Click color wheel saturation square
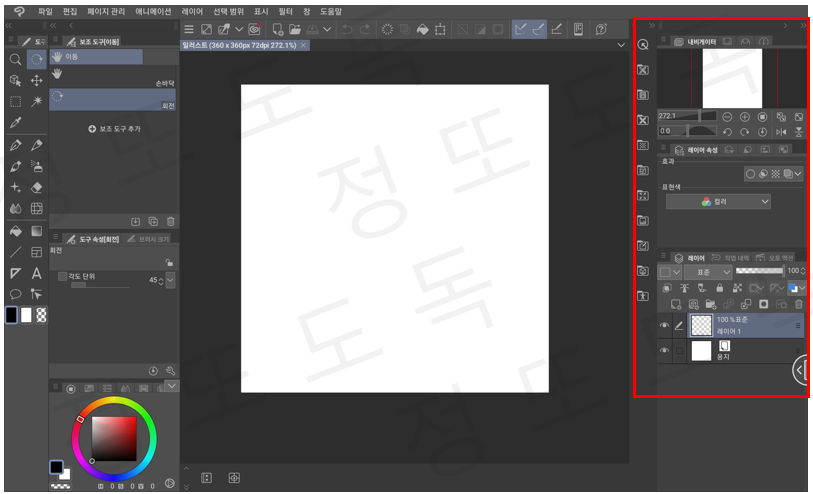 click(114, 439)
